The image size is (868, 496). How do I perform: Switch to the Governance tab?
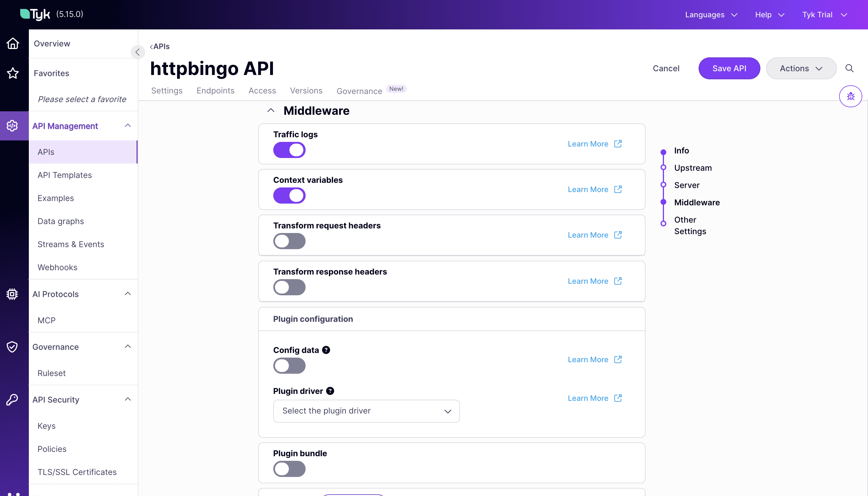[359, 91]
